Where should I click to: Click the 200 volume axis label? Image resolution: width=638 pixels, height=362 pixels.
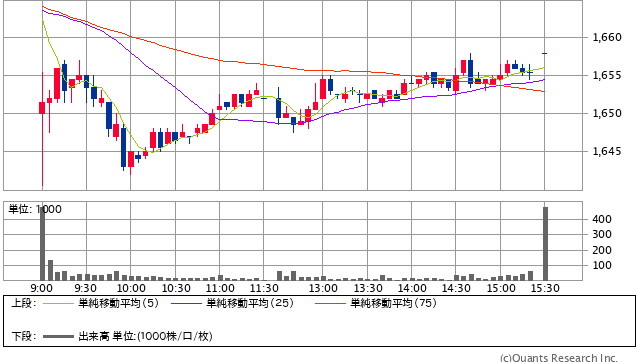coord(602,250)
